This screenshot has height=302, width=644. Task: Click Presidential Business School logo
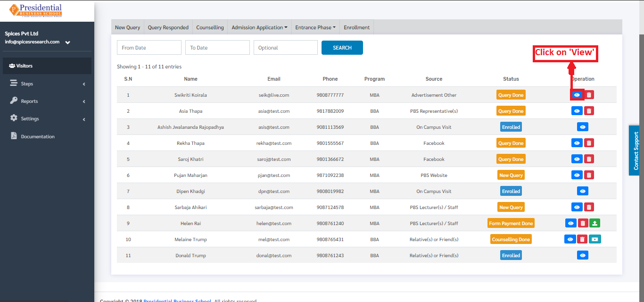35,10
